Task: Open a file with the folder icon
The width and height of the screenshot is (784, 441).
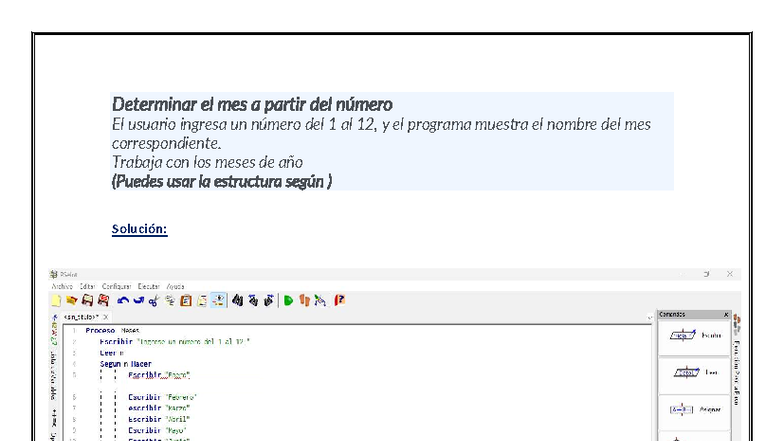Action: [x=72, y=300]
